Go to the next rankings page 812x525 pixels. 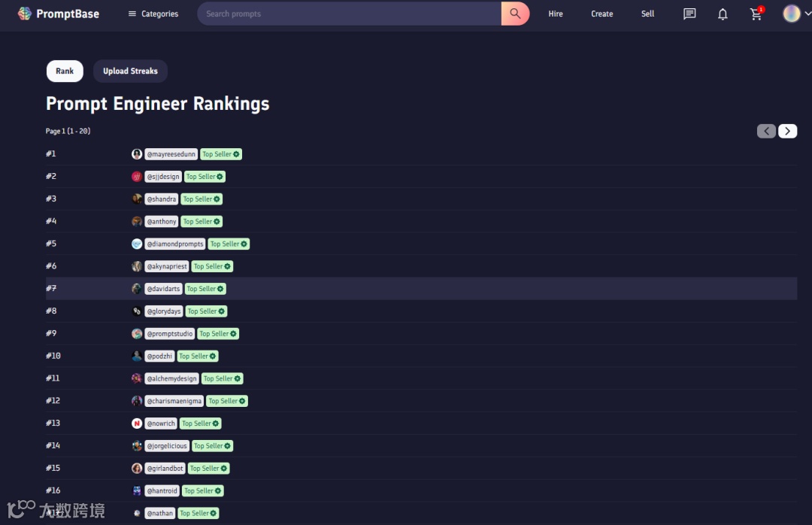pos(788,131)
